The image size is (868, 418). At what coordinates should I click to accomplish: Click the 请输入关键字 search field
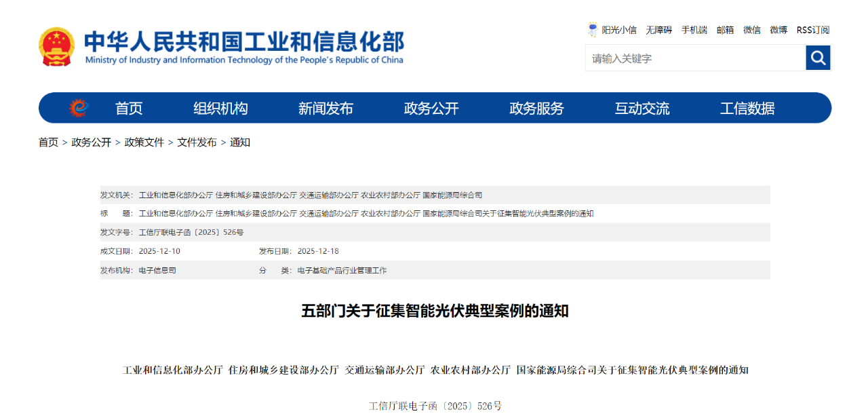(x=694, y=58)
